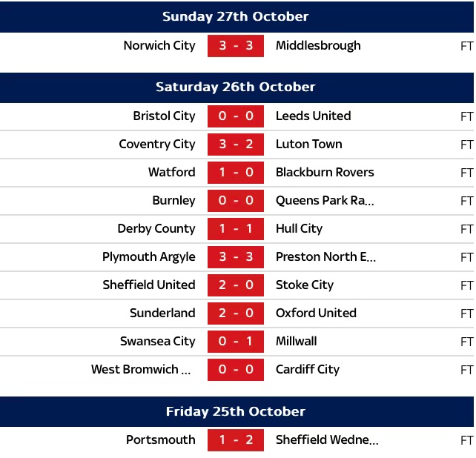Click the Watford team link
This screenshot has height=458, width=476.
pyautogui.click(x=172, y=173)
